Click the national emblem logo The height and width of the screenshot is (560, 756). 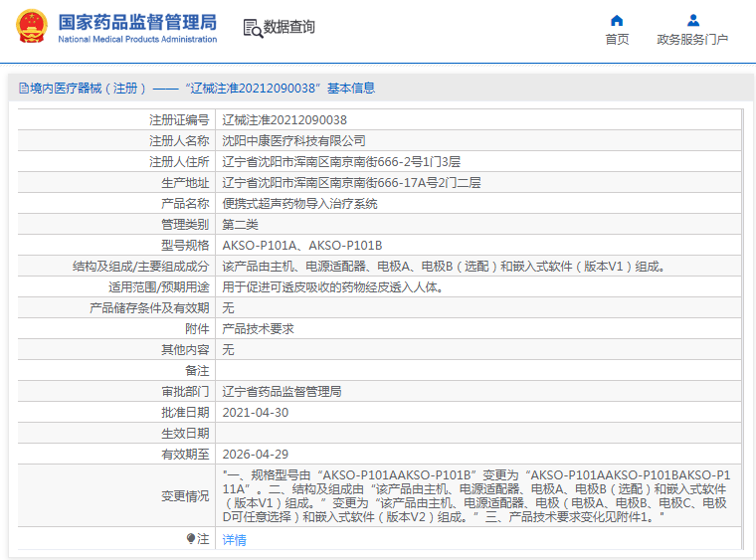(x=32, y=27)
